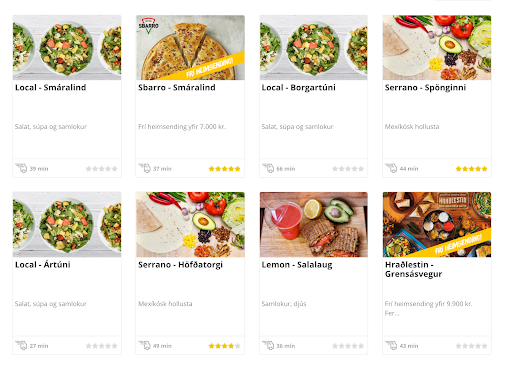Click the five-star rating on Sbarro card
The width and height of the screenshot is (512, 365).
[x=224, y=169]
